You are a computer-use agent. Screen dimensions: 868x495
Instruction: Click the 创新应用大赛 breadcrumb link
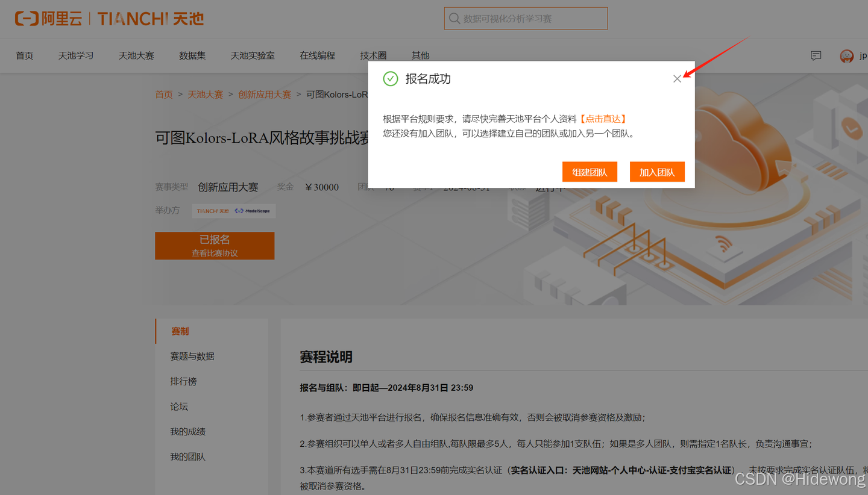265,95
